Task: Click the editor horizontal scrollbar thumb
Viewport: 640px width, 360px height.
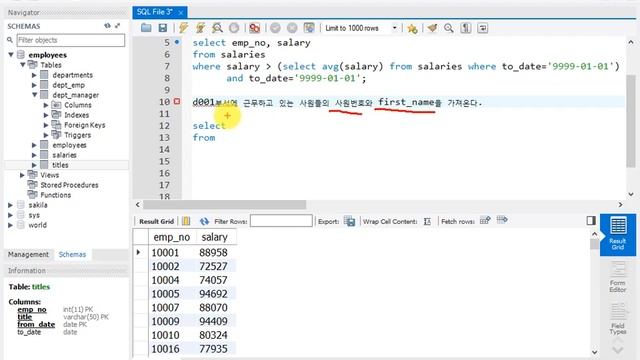Action: [224, 204]
